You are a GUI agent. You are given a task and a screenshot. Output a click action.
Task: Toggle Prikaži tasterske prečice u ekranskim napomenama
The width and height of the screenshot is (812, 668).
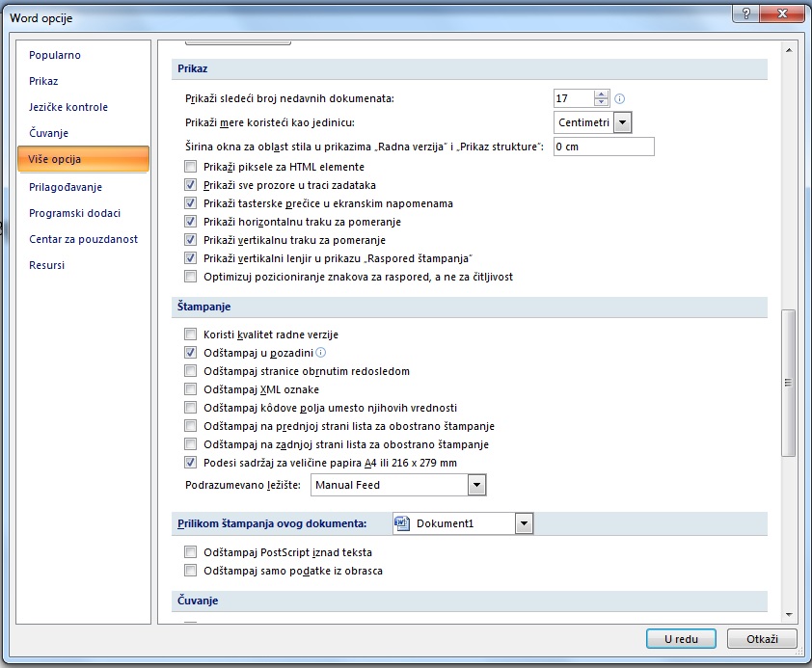click(x=191, y=203)
